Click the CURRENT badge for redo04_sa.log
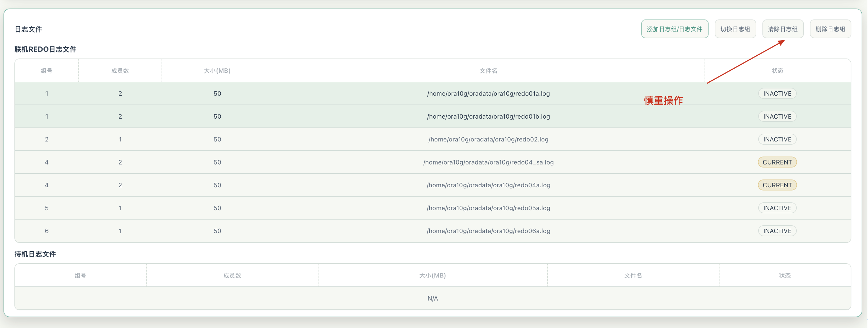Image resolution: width=868 pixels, height=329 pixels. click(x=777, y=162)
